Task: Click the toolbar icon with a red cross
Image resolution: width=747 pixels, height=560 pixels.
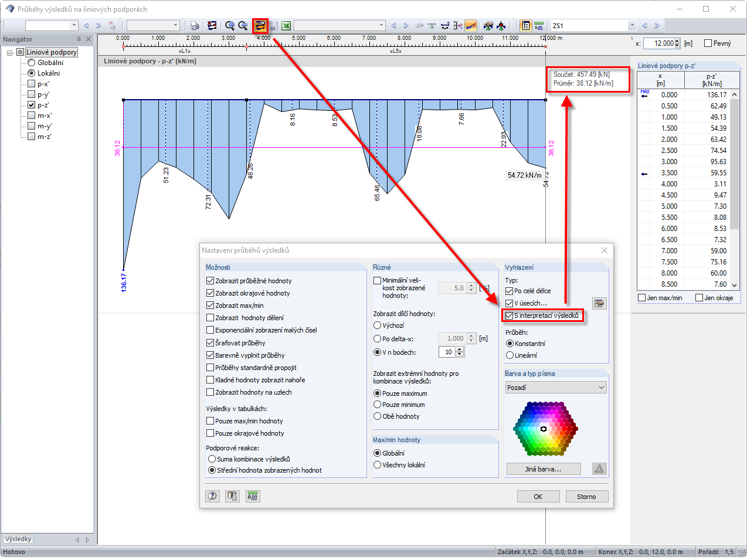Action: click(459, 26)
